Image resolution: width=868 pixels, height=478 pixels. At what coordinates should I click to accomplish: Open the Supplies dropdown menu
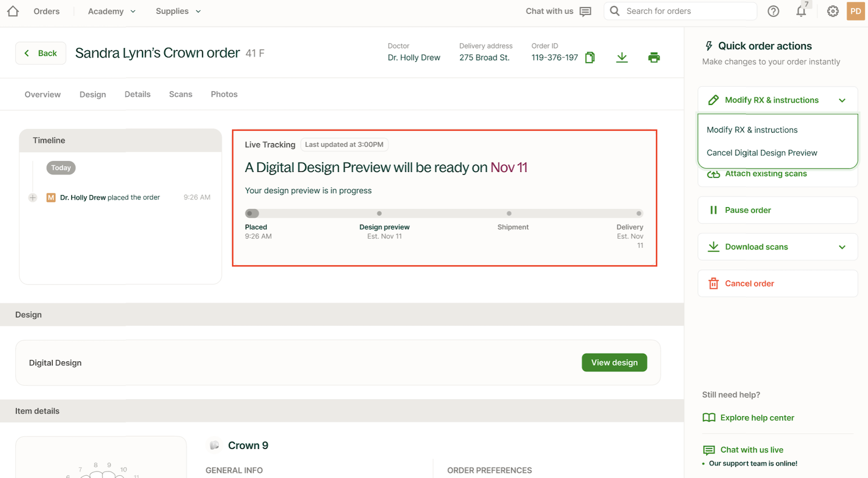(x=178, y=11)
